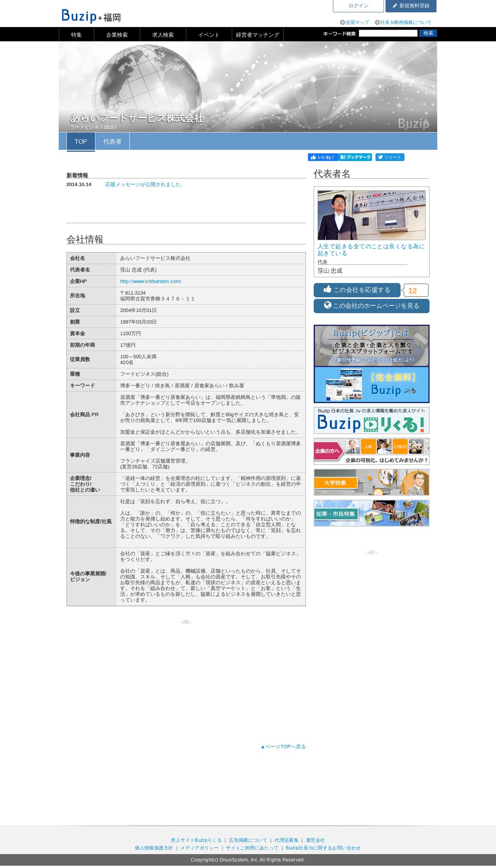This screenshot has height=868, width=496.
Task: Select the TOP tab
Action: [x=81, y=142]
